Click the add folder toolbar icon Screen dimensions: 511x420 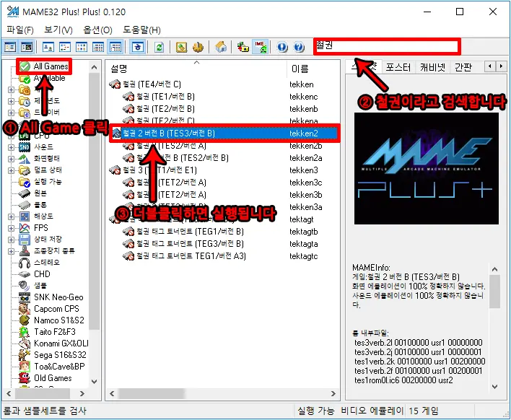tap(243, 47)
